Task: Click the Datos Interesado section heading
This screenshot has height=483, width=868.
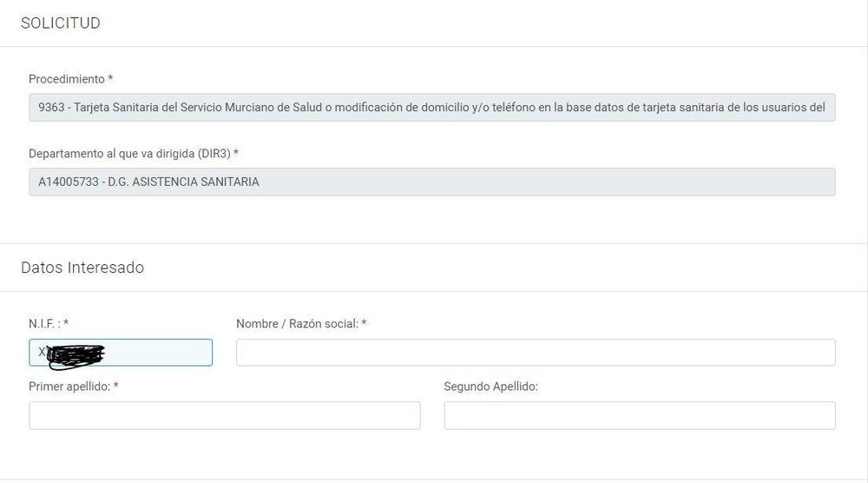Action: pos(82,268)
